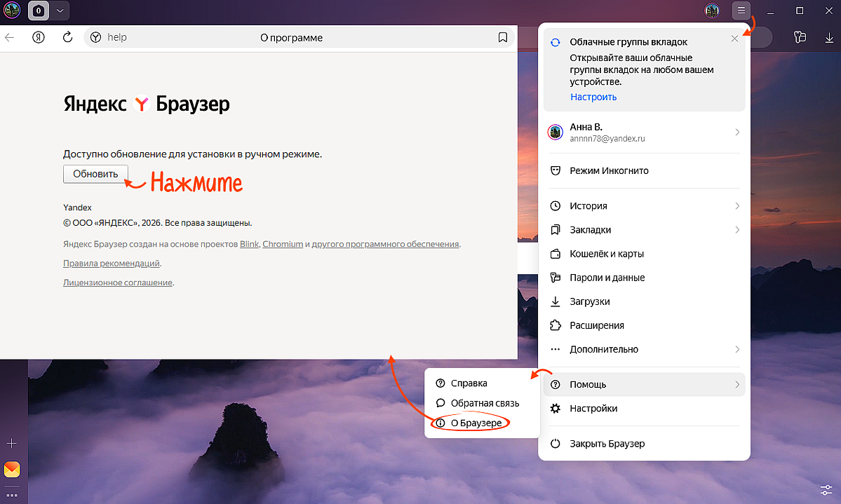Reload the page with the refresh icon

(68, 38)
